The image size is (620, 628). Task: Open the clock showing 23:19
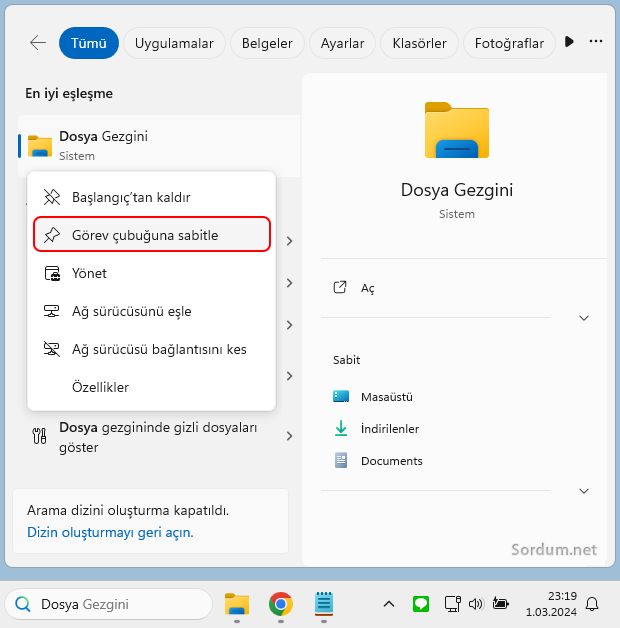click(551, 604)
